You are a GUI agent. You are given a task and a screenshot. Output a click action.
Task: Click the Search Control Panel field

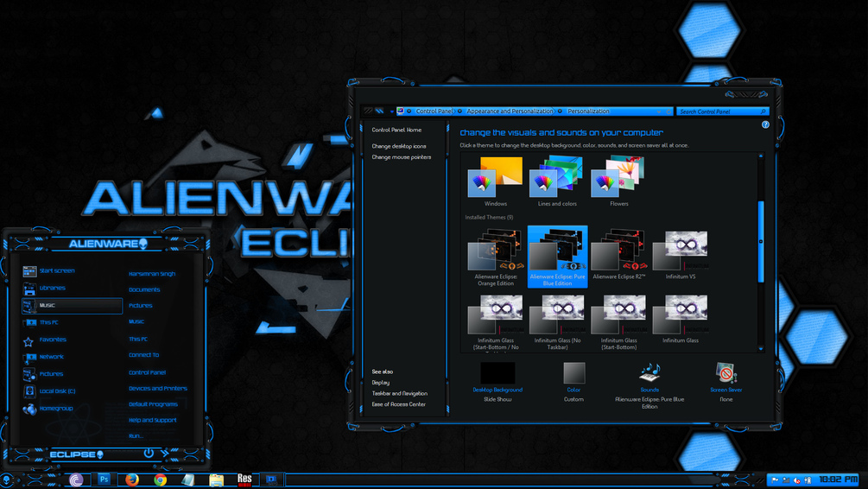coord(722,111)
